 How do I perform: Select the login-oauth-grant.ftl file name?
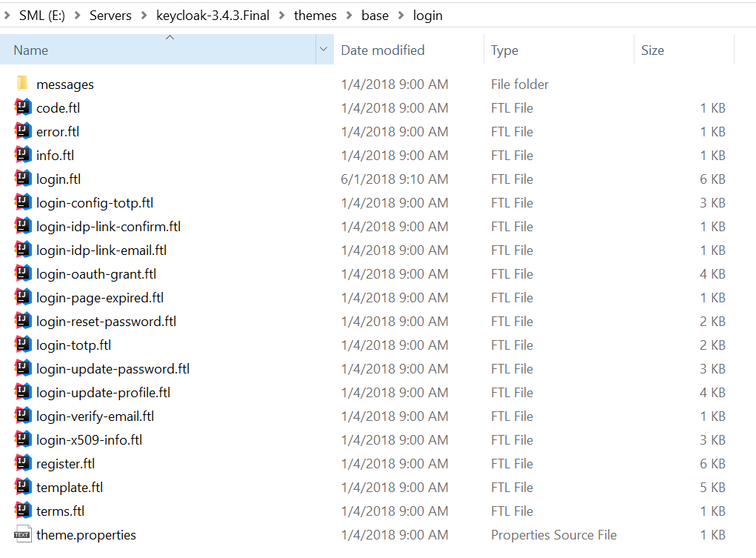pos(96,273)
